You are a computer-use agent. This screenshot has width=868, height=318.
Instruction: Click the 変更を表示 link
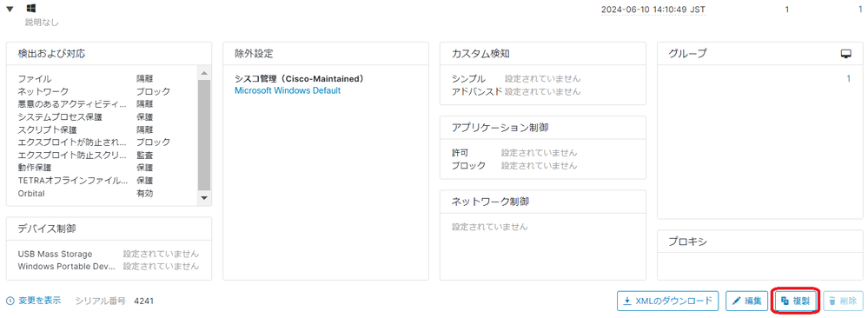pos(40,301)
